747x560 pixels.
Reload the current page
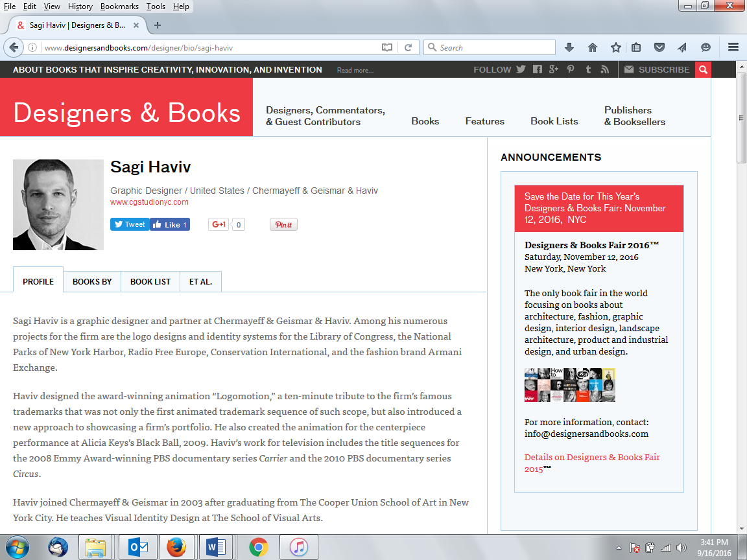(x=409, y=47)
